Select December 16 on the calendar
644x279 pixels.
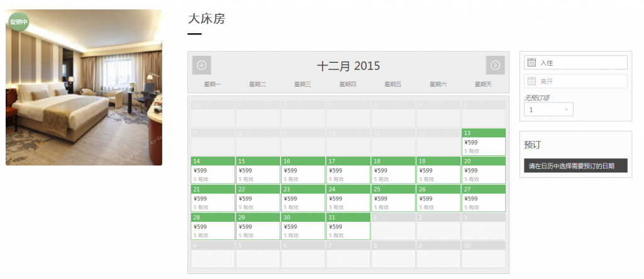pos(303,170)
